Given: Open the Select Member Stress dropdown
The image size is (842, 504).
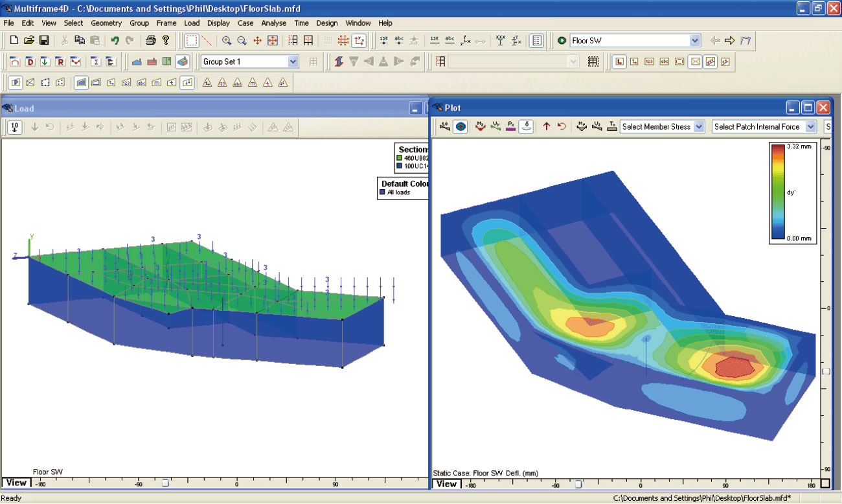Looking at the screenshot, I should pyautogui.click(x=699, y=127).
